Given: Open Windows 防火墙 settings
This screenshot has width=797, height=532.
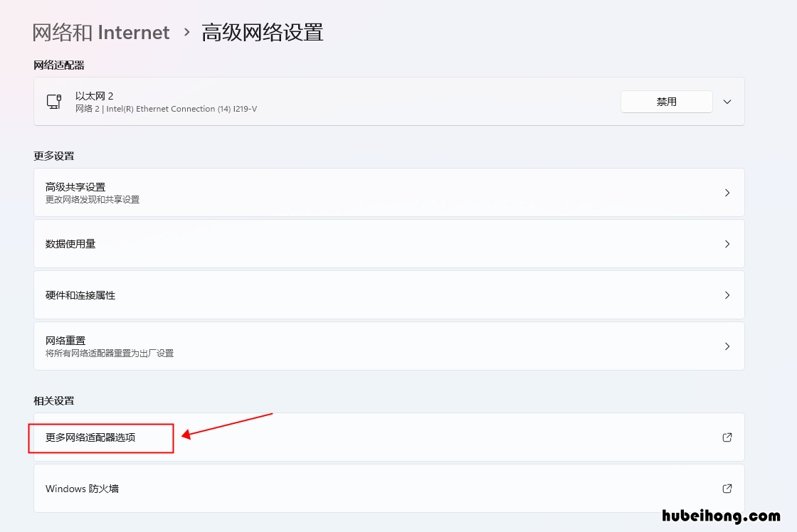Looking at the screenshot, I should 389,489.
